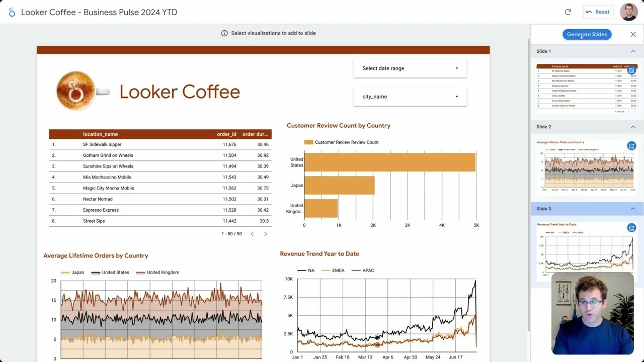Select Customer Review Count by Country title
Image resolution: width=644 pixels, height=362 pixels.
(339, 126)
